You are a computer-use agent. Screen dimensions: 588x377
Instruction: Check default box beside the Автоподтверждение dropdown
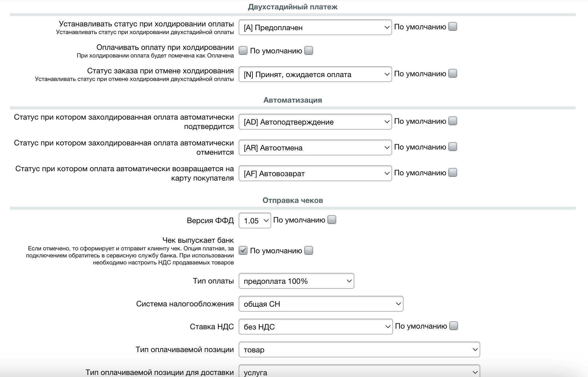(453, 121)
